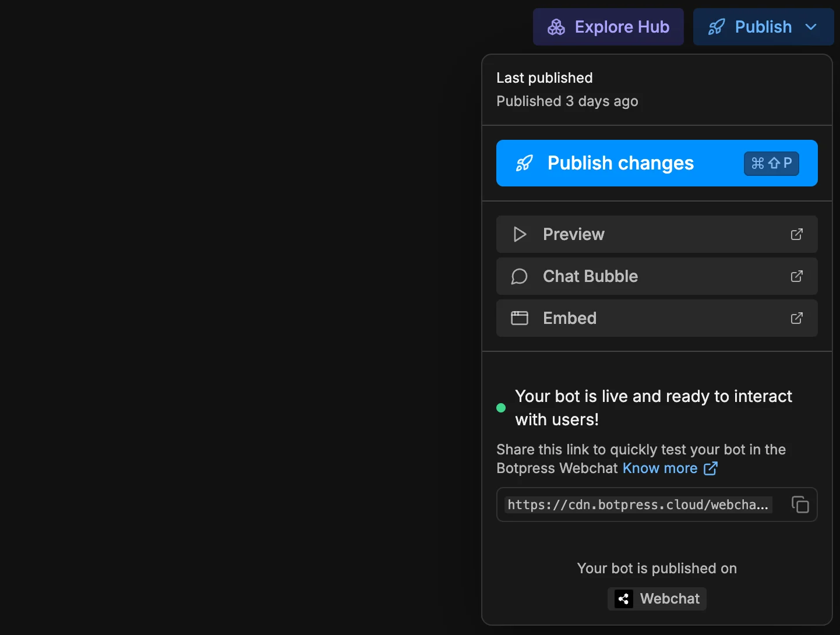Click the webchat URL field
Screen dimensions: 840x635
click(657, 505)
